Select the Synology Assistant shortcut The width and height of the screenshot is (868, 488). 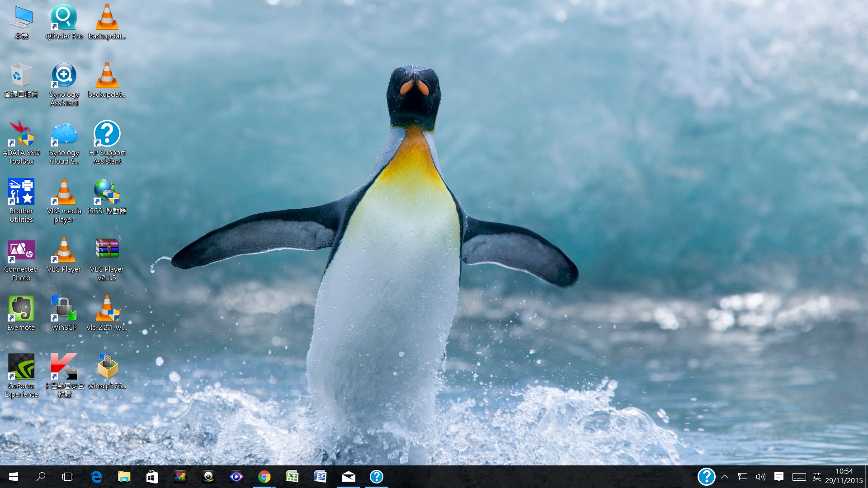64,85
